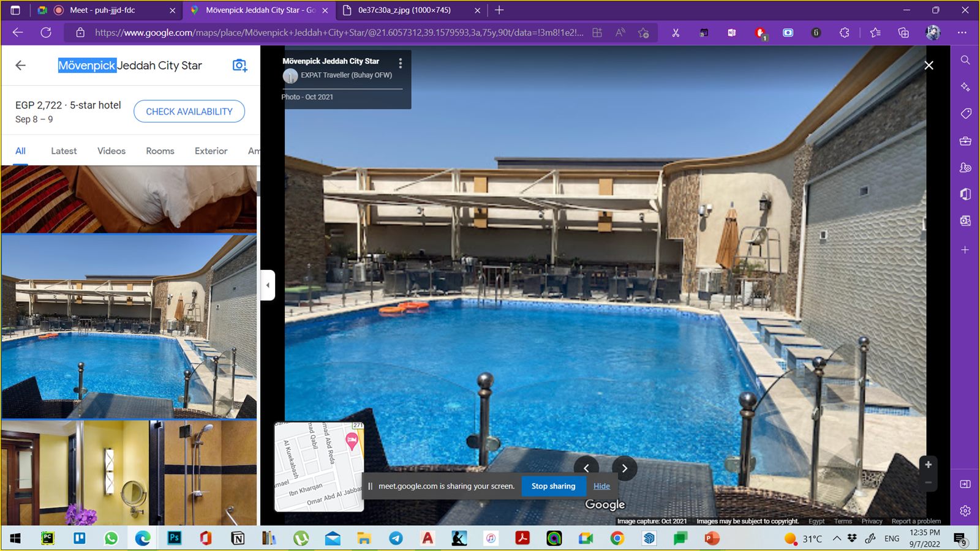Open the Tools briefcase icon in sidebar
Screen dimensions: 980x551
[965, 141]
